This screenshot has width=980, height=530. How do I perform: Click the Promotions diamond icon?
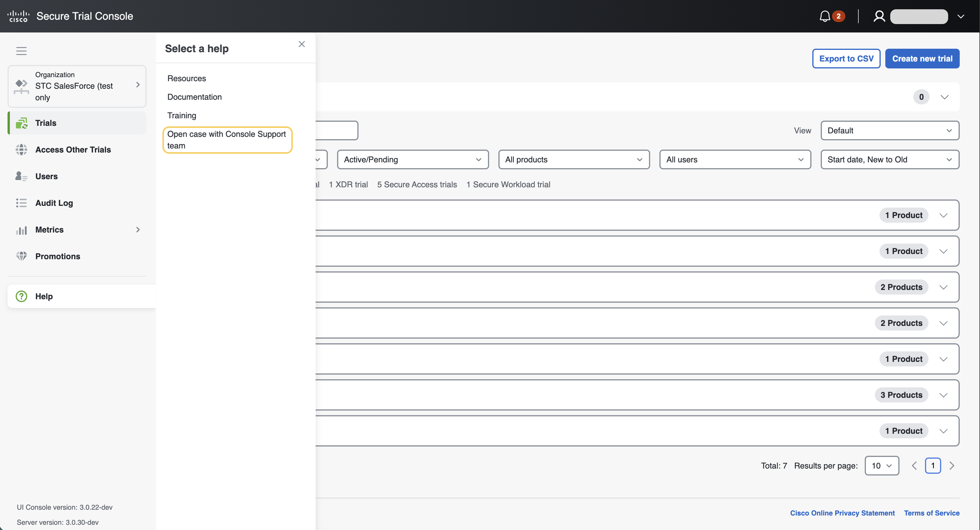(x=21, y=256)
